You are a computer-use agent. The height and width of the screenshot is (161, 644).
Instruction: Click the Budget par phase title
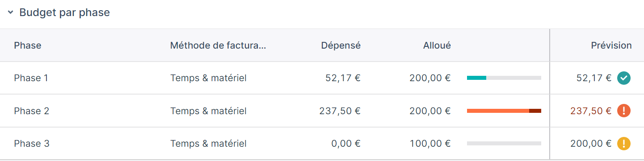(x=64, y=13)
